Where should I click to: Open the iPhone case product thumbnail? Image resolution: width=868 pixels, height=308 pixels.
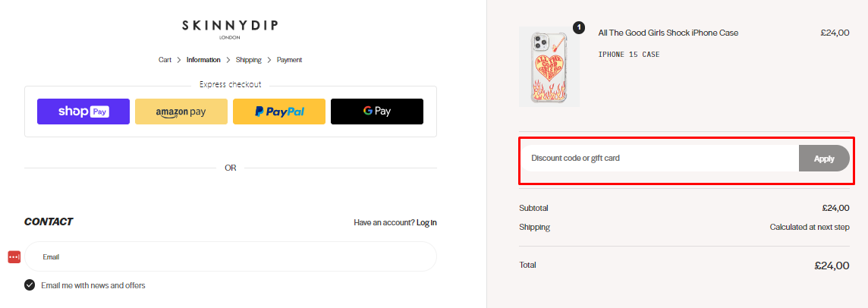[x=549, y=67]
